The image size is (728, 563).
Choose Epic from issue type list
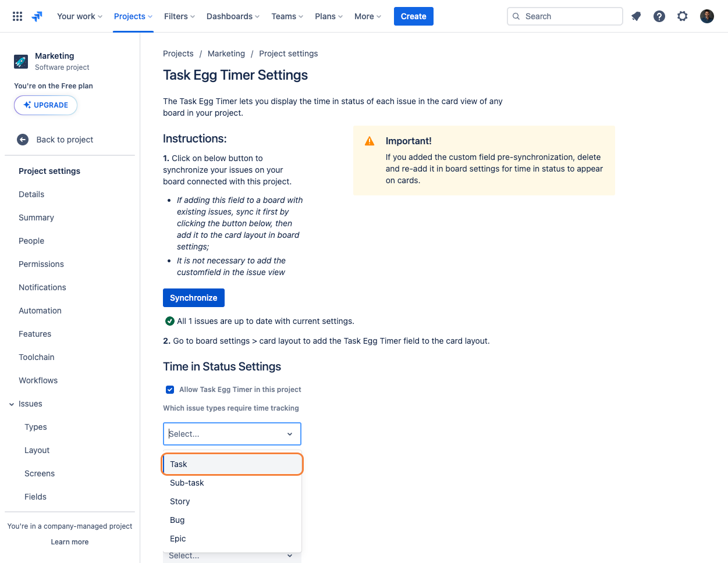pyautogui.click(x=232, y=539)
